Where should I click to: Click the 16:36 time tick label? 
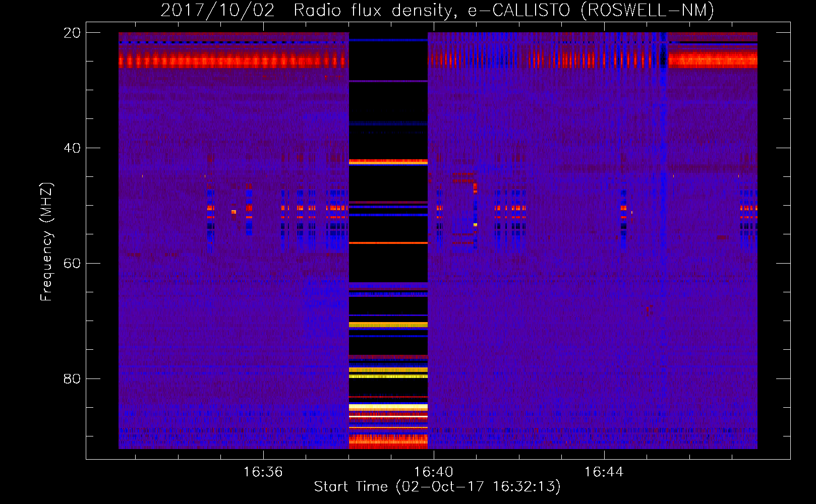coord(263,472)
